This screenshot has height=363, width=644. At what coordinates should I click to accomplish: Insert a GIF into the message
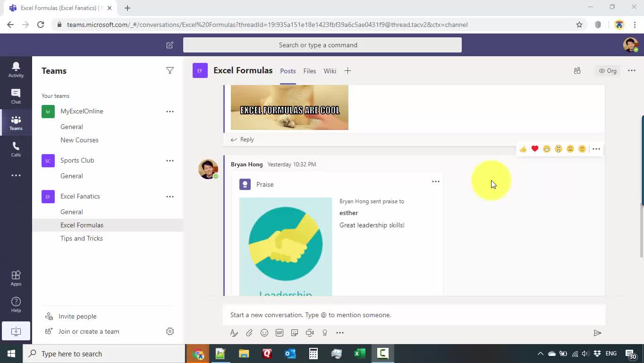point(280,333)
